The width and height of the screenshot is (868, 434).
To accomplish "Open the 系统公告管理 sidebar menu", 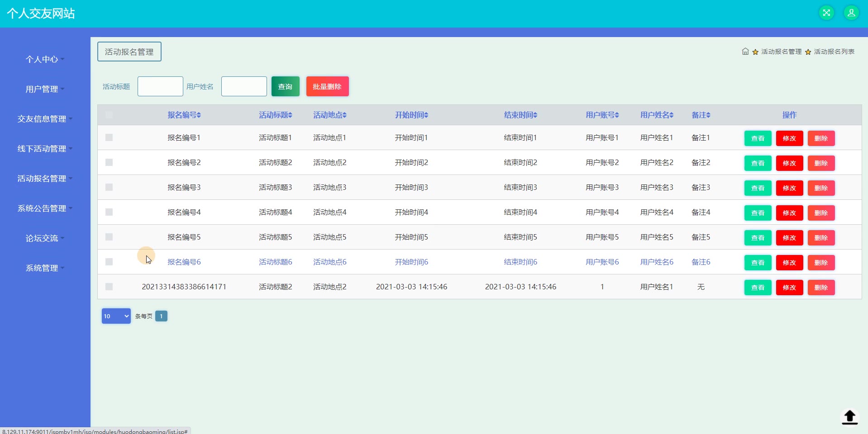I will 45,208.
